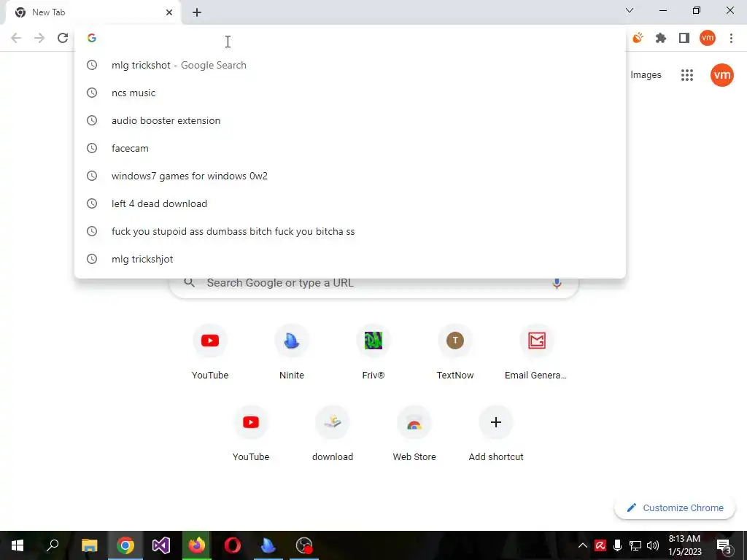Image resolution: width=747 pixels, height=560 pixels.
Task: Open OBS Studio from taskbar
Action: tap(304, 545)
